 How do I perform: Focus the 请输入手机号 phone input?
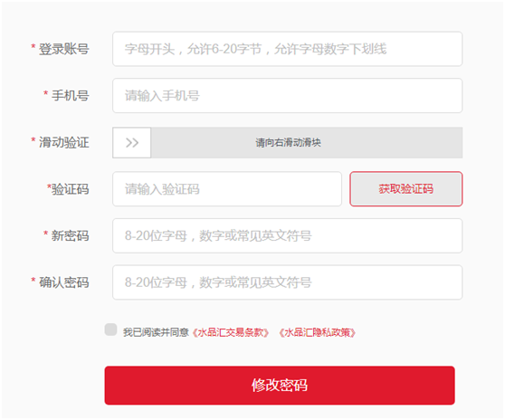pos(287,96)
